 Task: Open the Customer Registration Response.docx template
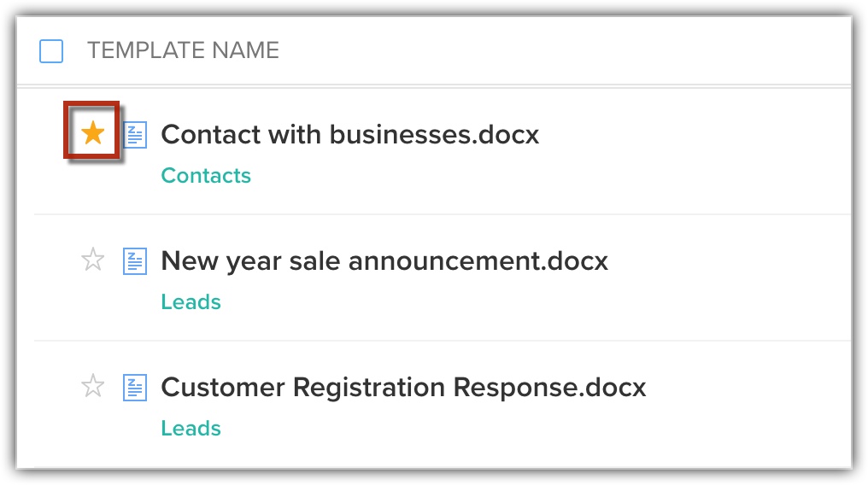tap(403, 387)
